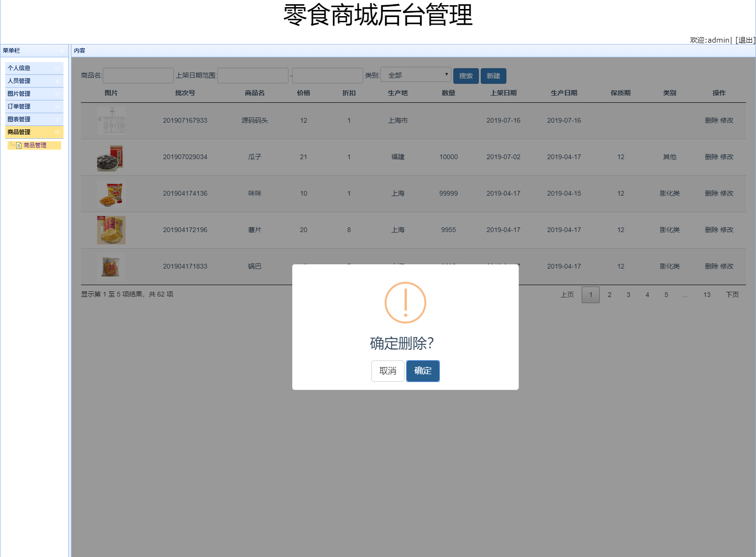Click batch number 201904174136

click(x=185, y=193)
